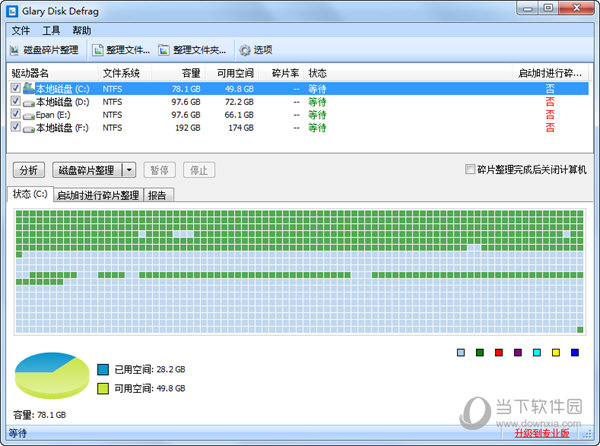
Task: Sort by 文件系统 column header
Action: (x=125, y=73)
